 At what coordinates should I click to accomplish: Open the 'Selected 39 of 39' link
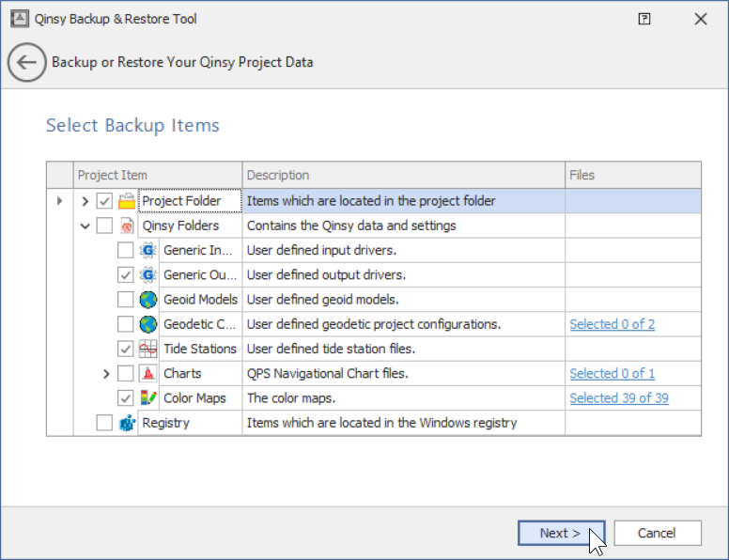[619, 397]
